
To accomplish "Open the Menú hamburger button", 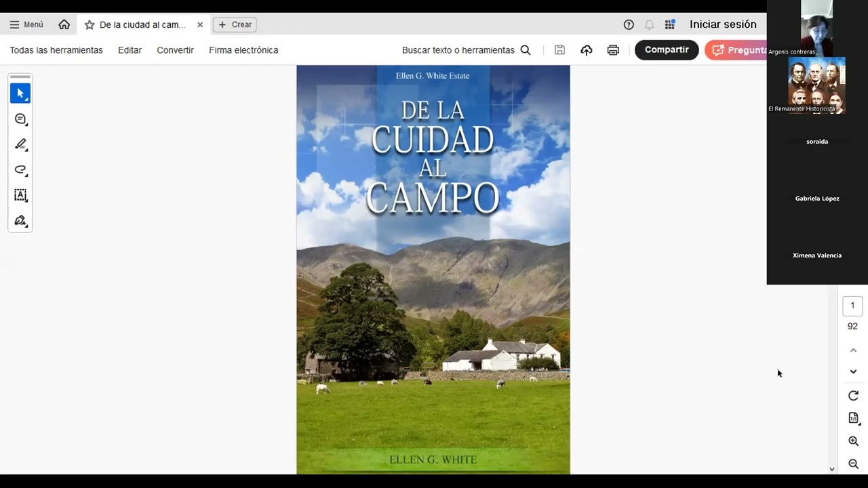I will (x=26, y=24).
